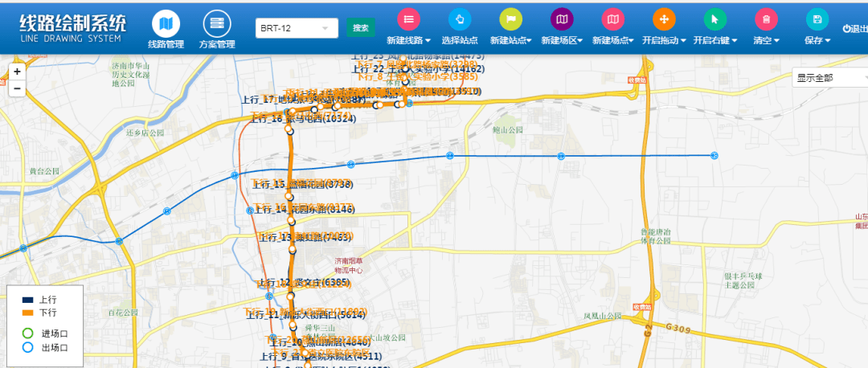The image size is (868, 368).
Task: Click the orange 下行 legend color swatch
Action: [x=27, y=312]
